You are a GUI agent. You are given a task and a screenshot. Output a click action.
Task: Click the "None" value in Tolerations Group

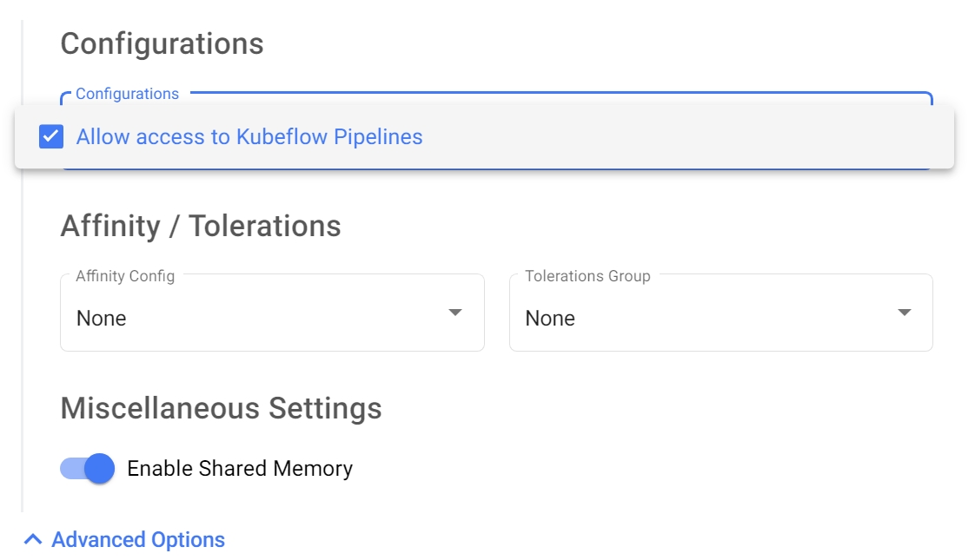550,319
